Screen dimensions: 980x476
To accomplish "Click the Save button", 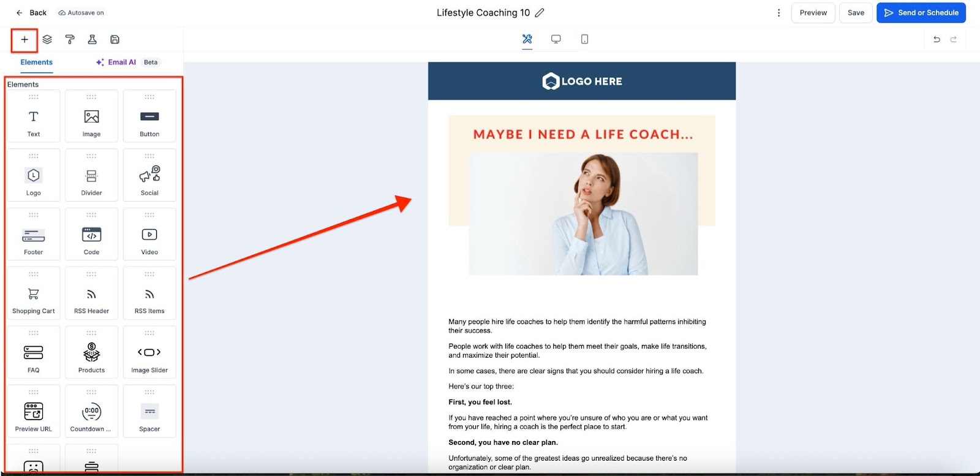I will point(856,13).
